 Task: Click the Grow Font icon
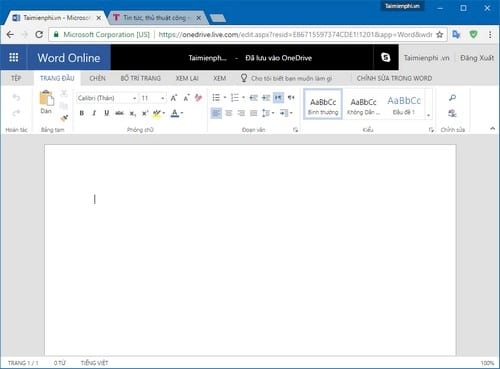tap(174, 98)
